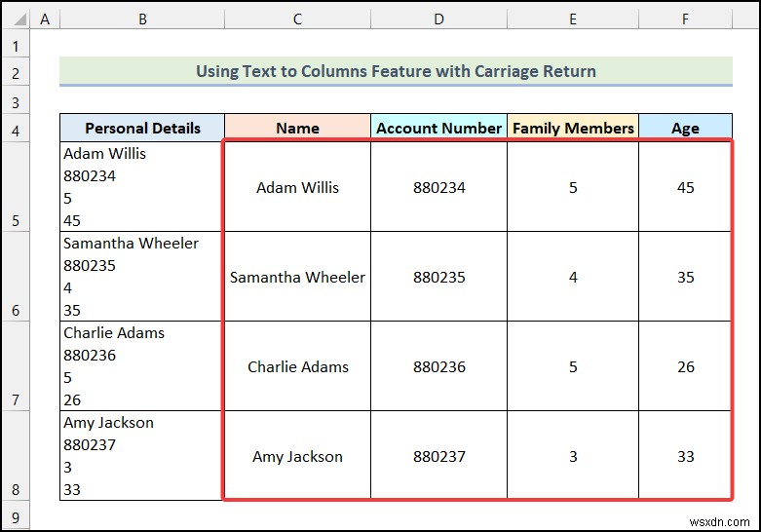Select row 1 header
This screenshot has height=532, width=761.
[x=16, y=44]
